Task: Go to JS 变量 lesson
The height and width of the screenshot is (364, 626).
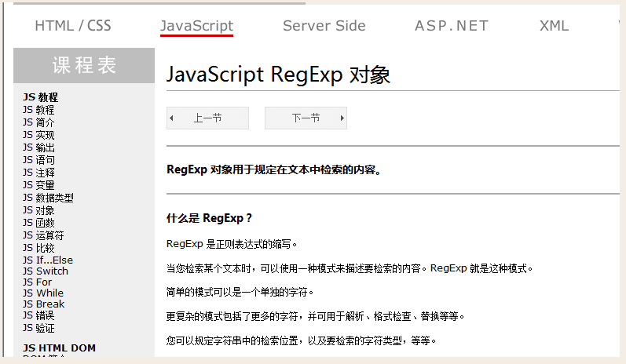Action: click(38, 185)
